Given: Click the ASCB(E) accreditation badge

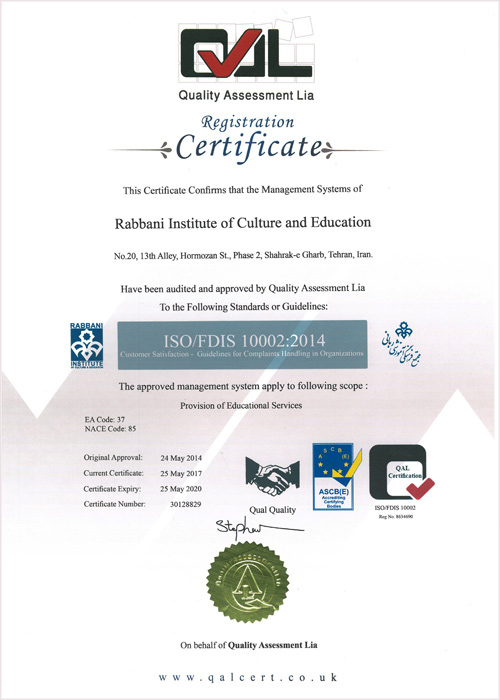Looking at the screenshot, I should pos(335,477).
